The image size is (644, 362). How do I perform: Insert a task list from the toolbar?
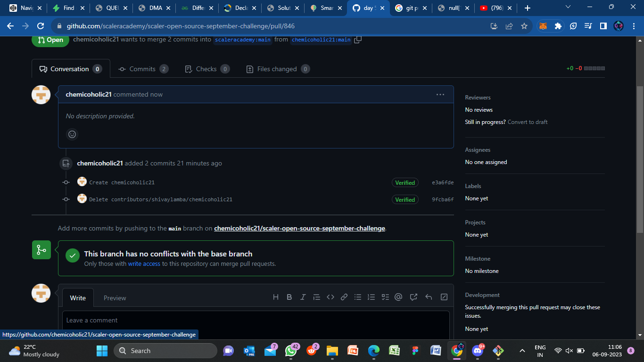coord(385,296)
